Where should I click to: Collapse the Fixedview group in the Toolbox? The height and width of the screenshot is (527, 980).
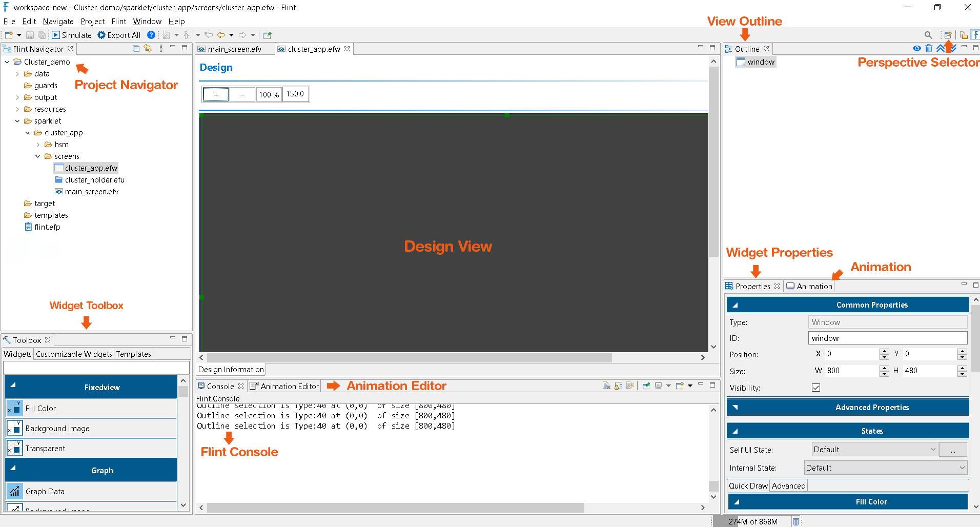pyautogui.click(x=12, y=387)
